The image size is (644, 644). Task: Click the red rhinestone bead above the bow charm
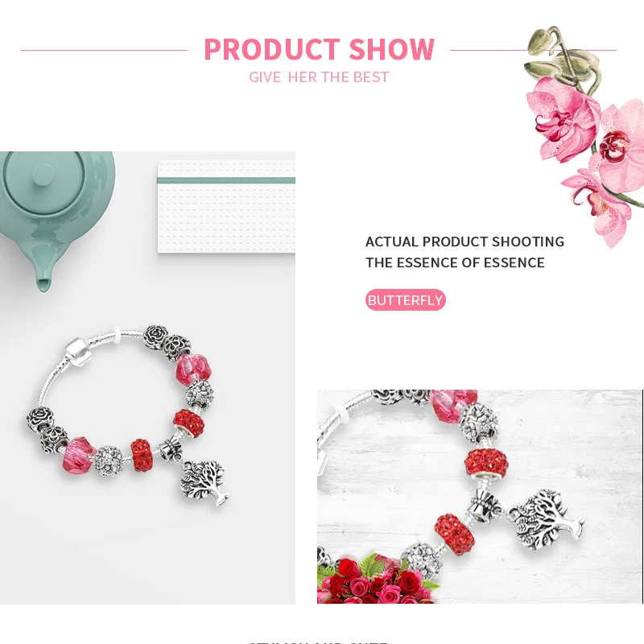[188, 423]
